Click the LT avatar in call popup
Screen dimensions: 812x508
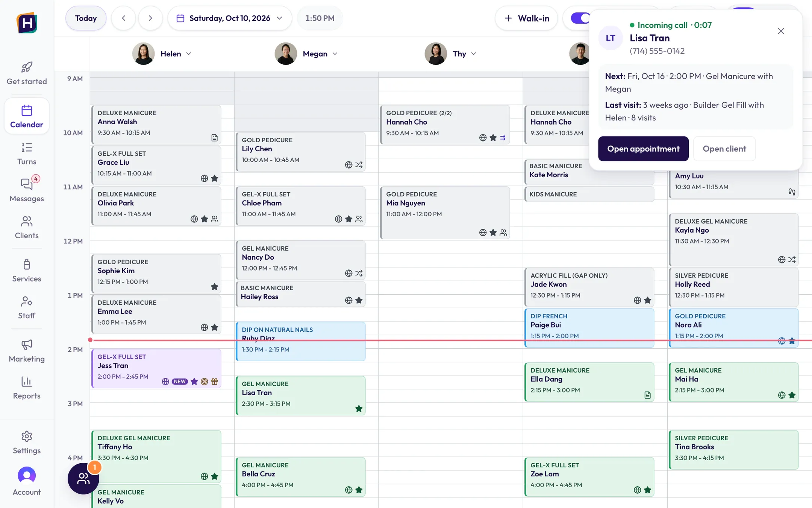[x=611, y=38]
